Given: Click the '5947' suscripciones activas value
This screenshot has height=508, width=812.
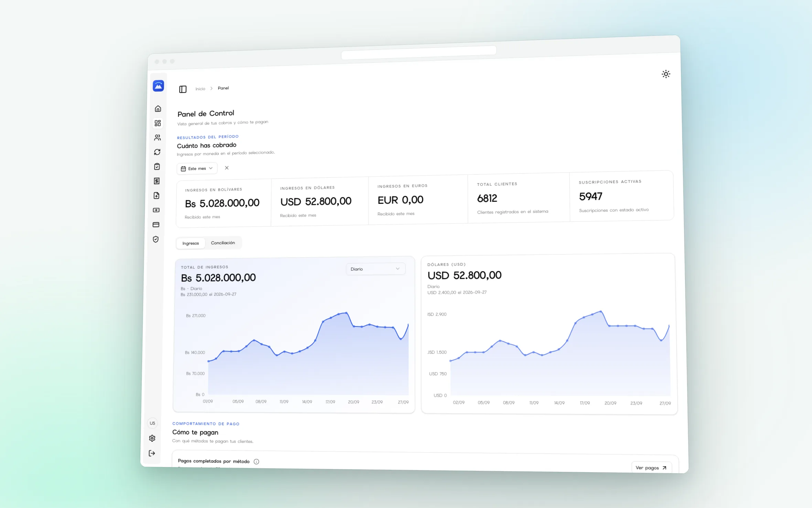Looking at the screenshot, I should click(x=591, y=196).
